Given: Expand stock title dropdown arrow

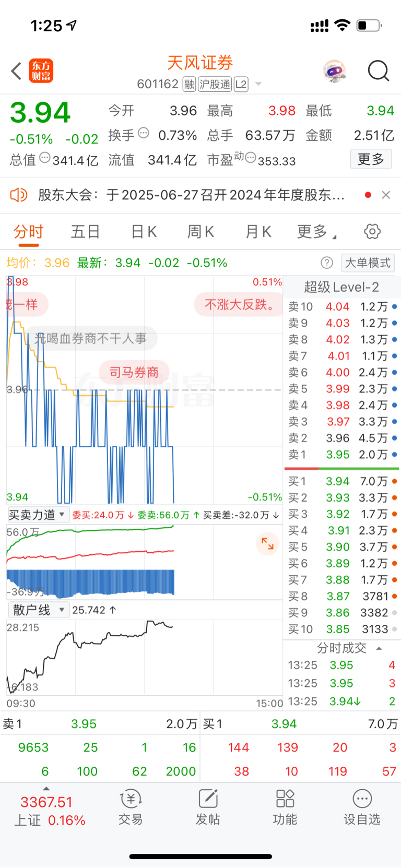Looking at the screenshot, I should [x=258, y=84].
